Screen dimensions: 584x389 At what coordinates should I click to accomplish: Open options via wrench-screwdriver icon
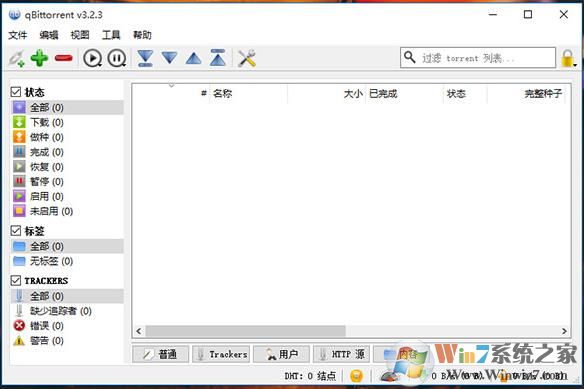(247, 58)
